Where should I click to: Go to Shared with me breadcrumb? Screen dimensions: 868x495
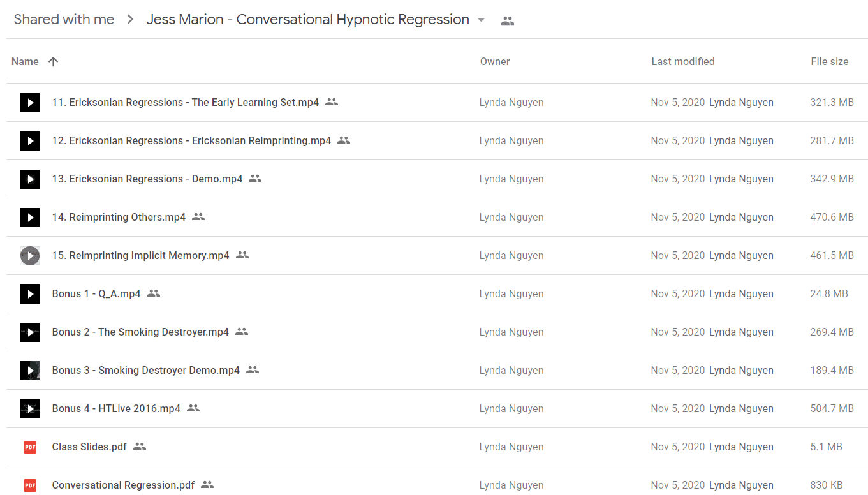coord(64,20)
